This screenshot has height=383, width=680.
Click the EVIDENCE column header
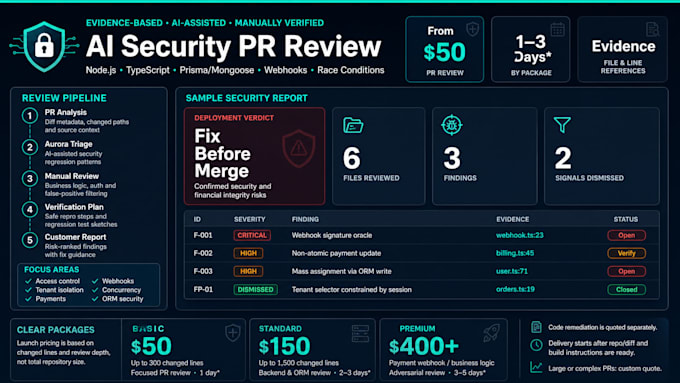click(x=513, y=219)
